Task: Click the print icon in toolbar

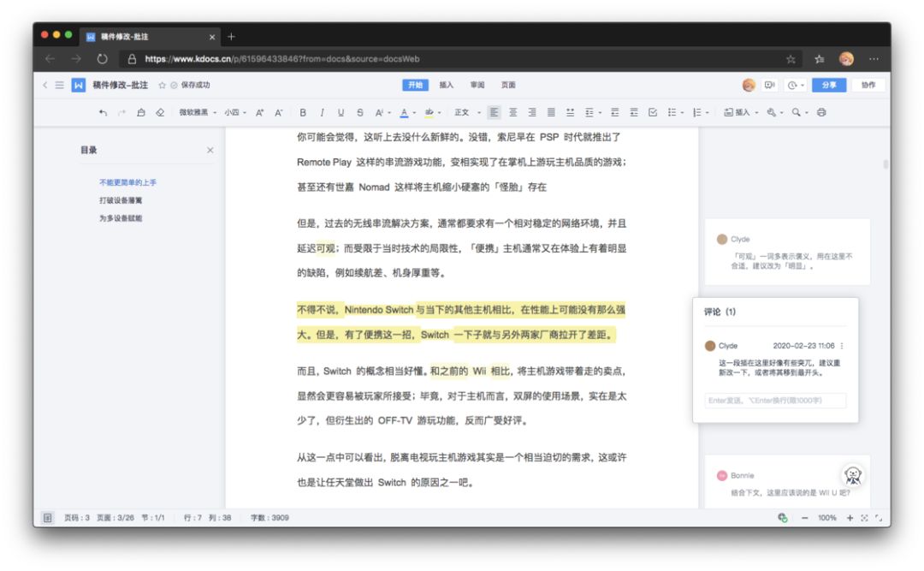Action: (x=821, y=112)
